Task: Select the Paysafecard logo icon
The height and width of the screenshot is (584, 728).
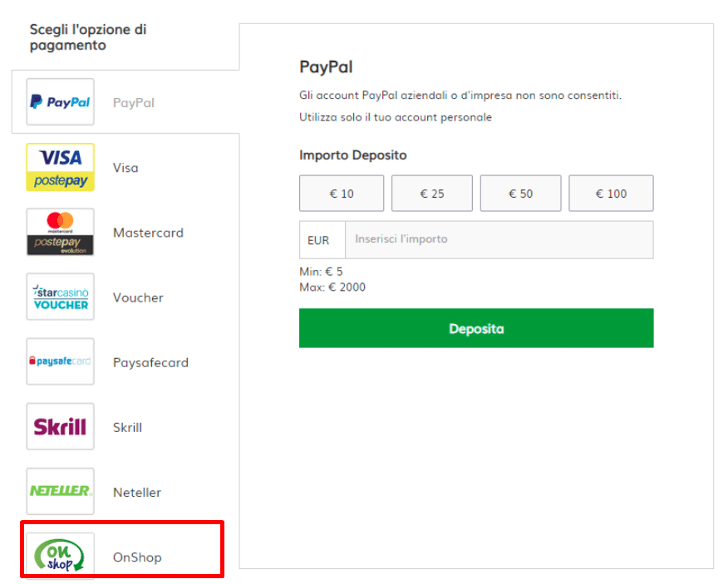Action: coord(60,361)
